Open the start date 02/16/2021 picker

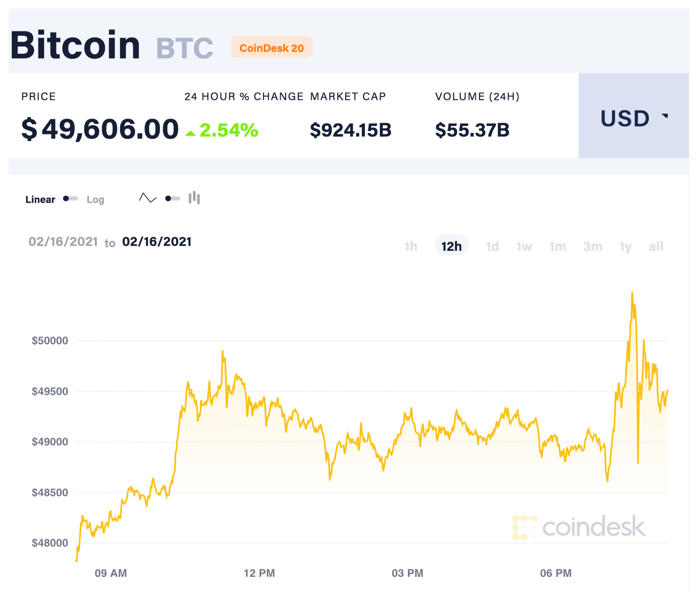click(63, 241)
